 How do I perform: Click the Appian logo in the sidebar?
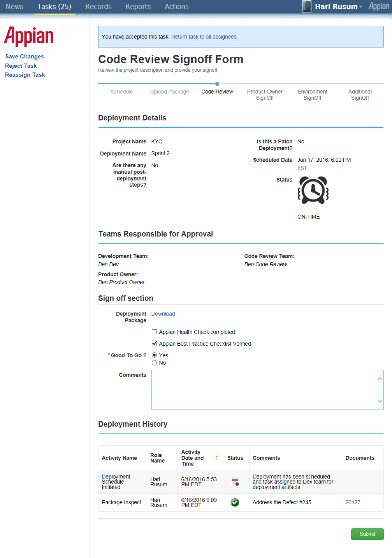pos(29,37)
